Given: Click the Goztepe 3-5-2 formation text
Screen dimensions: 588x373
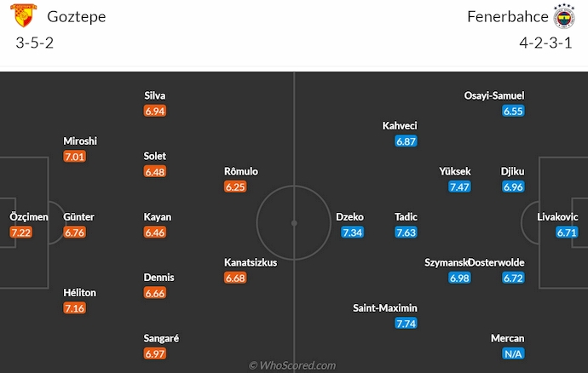Looking at the screenshot, I should click(35, 43).
